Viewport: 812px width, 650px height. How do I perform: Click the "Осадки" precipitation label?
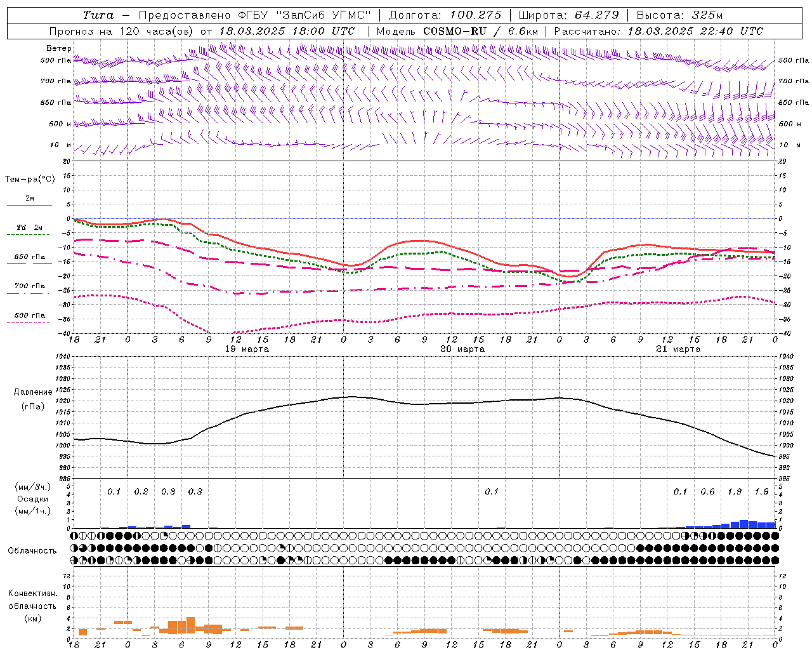click(32, 499)
